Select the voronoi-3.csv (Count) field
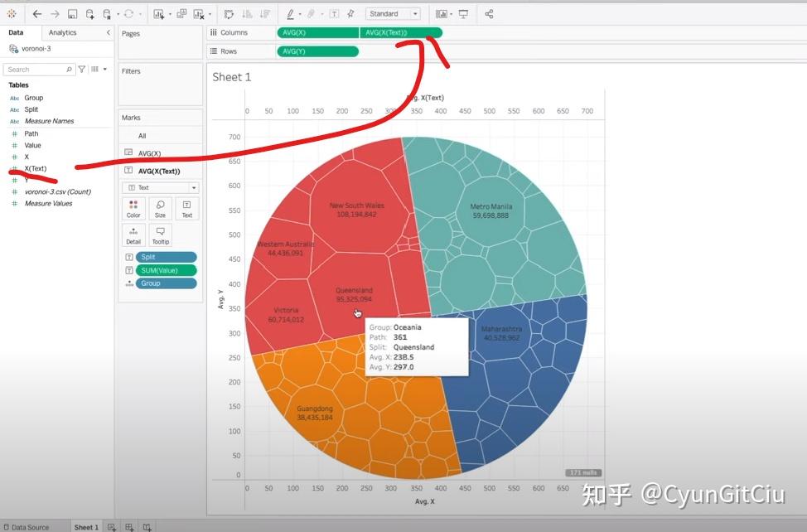Image resolution: width=807 pixels, height=532 pixels. click(x=58, y=191)
